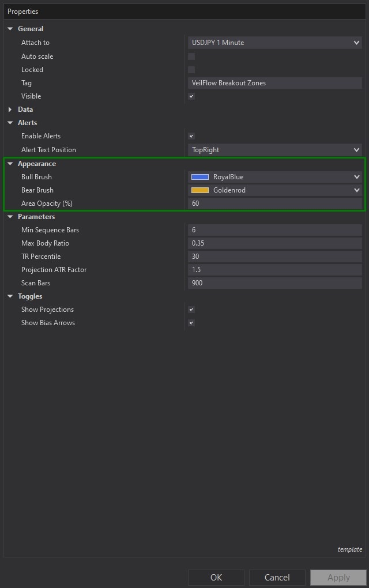This screenshot has width=369, height=588.
Task: Enable Auto scale
Action: pyautogui.click(x=191, y=56)
